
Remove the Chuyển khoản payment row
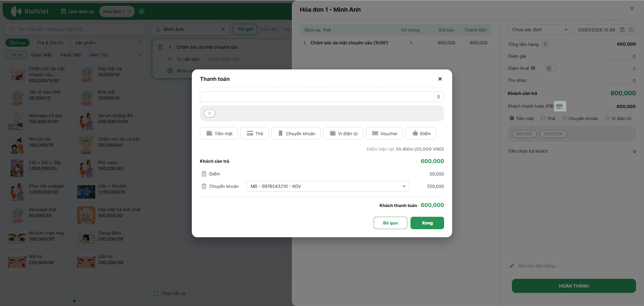[x=204, y=186]
